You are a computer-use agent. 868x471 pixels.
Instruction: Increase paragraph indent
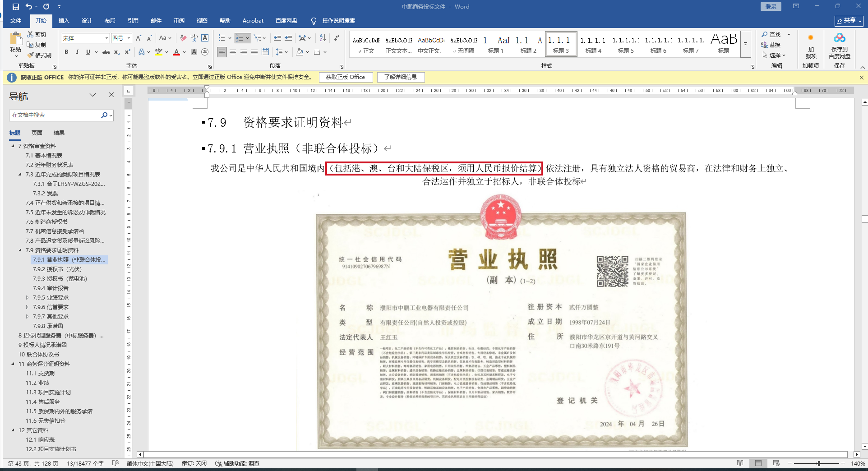click(288, 38)
